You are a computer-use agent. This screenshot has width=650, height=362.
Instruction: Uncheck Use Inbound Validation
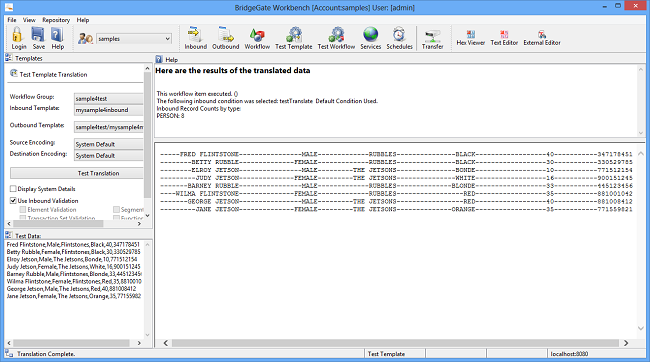coord(13,200)
